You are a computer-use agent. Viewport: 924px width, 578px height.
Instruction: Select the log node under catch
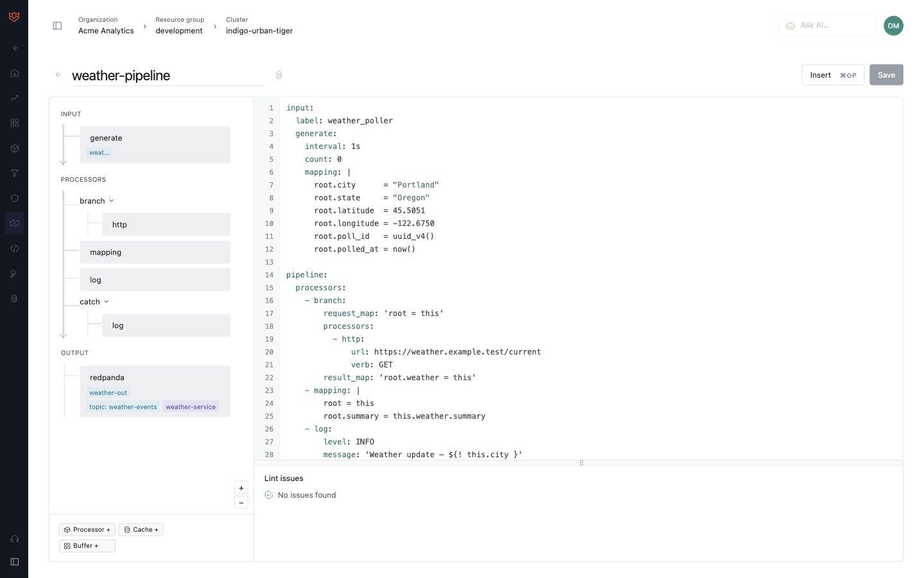tap(166, 326)
